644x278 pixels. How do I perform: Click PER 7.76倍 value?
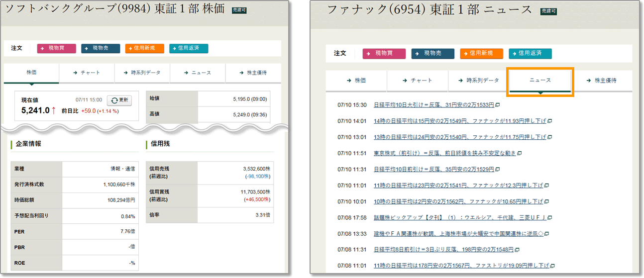[127, 232]
